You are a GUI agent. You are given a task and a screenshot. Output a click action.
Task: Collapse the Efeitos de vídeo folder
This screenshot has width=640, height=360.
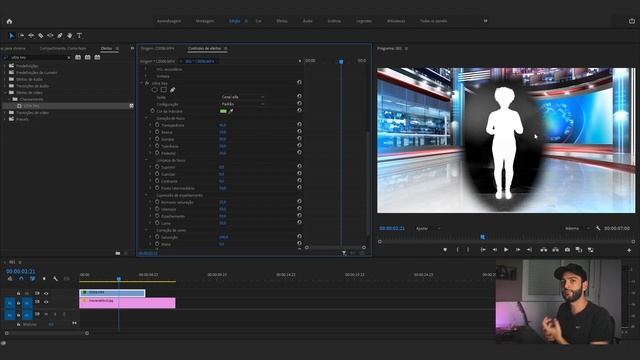5,92
